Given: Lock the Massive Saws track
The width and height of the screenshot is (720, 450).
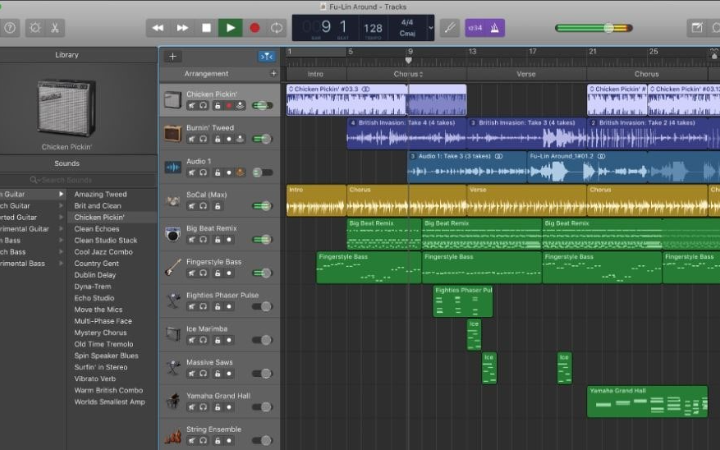Looking at the screenshot, I should click(x=218, y=374).
